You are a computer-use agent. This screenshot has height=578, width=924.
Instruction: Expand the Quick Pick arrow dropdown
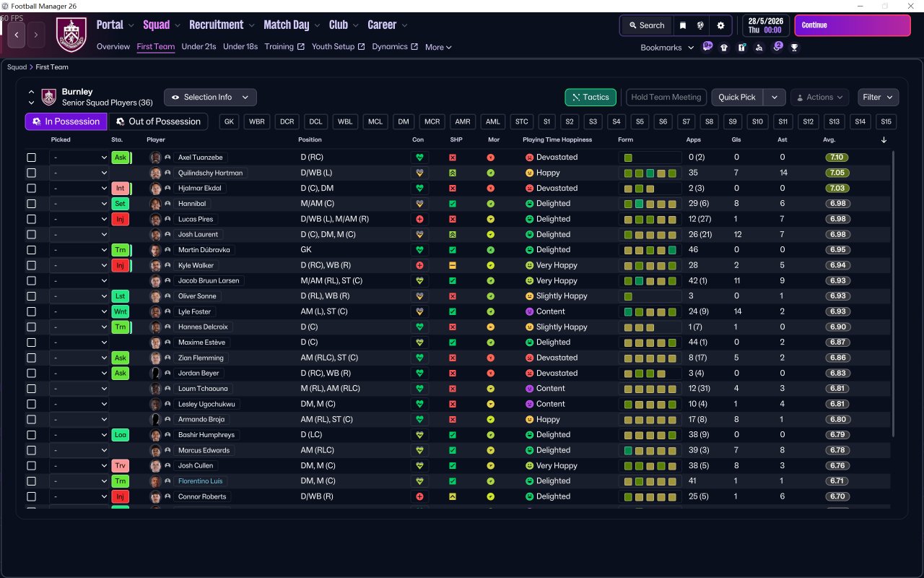tap(775, 97)
